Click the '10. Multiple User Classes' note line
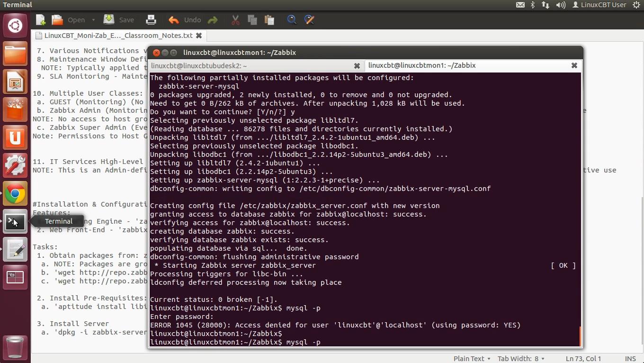644x363 pixels. pos(88,93)
